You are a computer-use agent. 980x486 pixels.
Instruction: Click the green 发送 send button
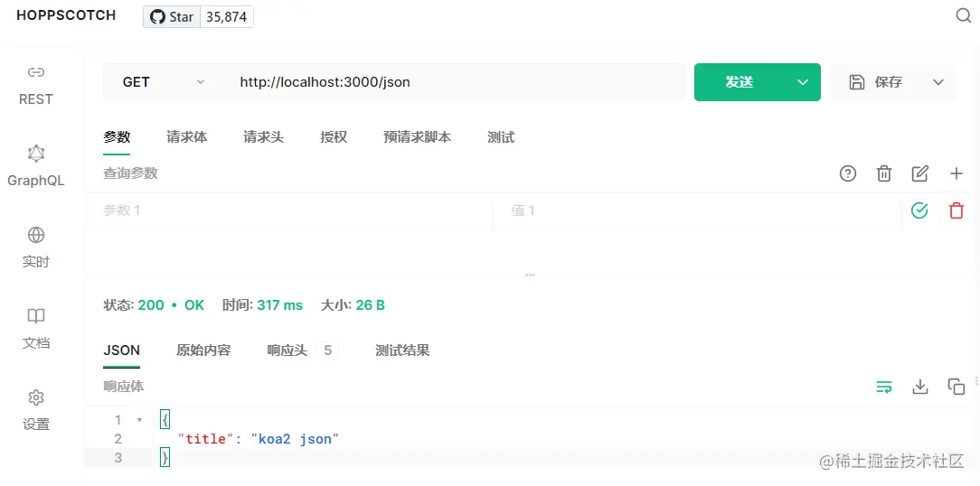tap(740, 82)
